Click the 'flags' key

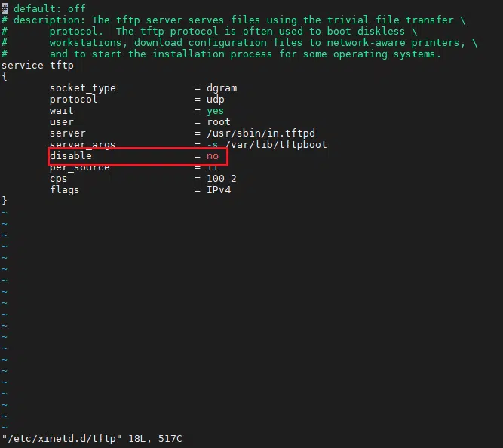(x=64, y=190)
